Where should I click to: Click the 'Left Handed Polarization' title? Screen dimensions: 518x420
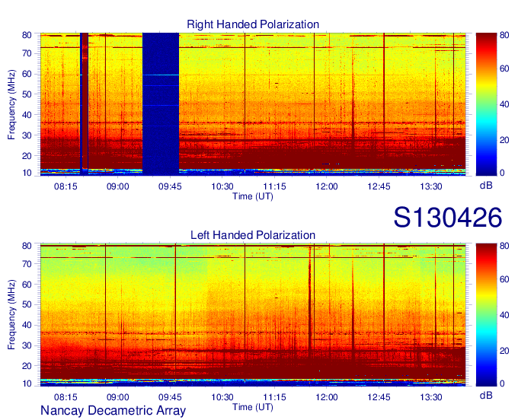(253, 235)
